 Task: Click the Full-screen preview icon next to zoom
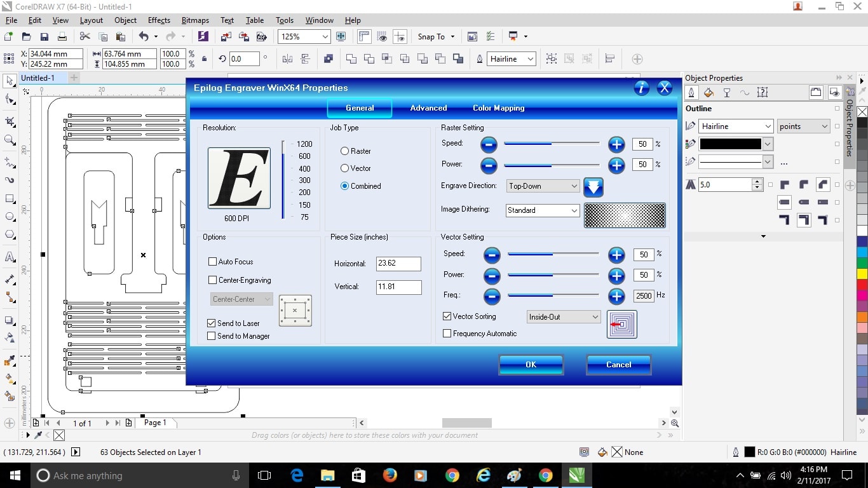tap(341, 37)
